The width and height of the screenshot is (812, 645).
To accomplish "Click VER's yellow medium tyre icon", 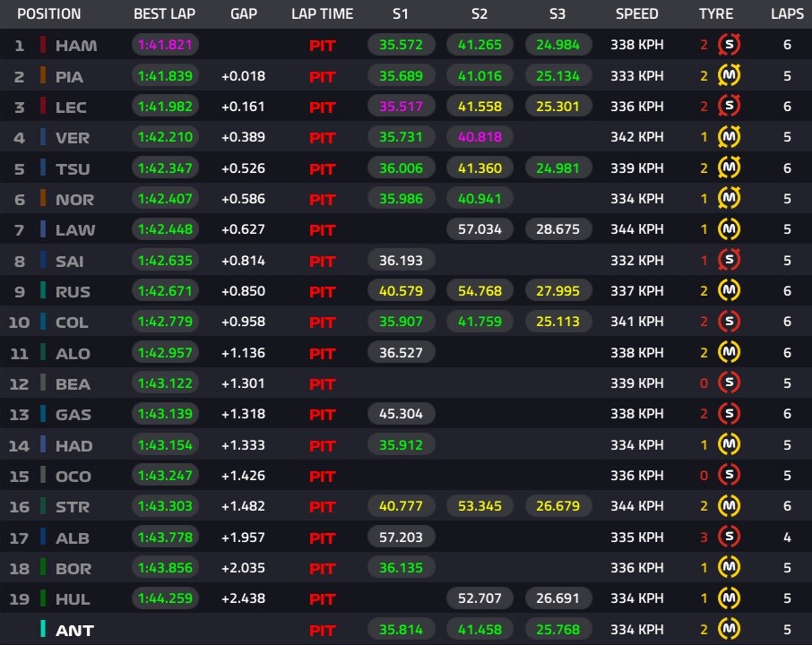I will pyautogui.click(x=729, y=137).
